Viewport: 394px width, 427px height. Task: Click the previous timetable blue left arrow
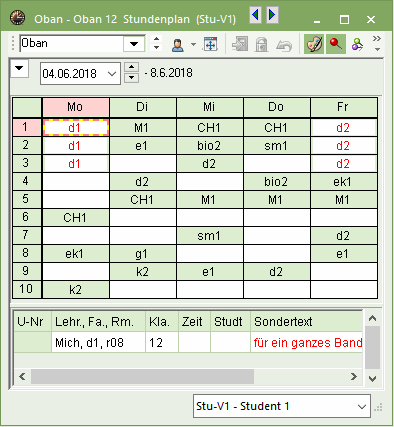256,15
